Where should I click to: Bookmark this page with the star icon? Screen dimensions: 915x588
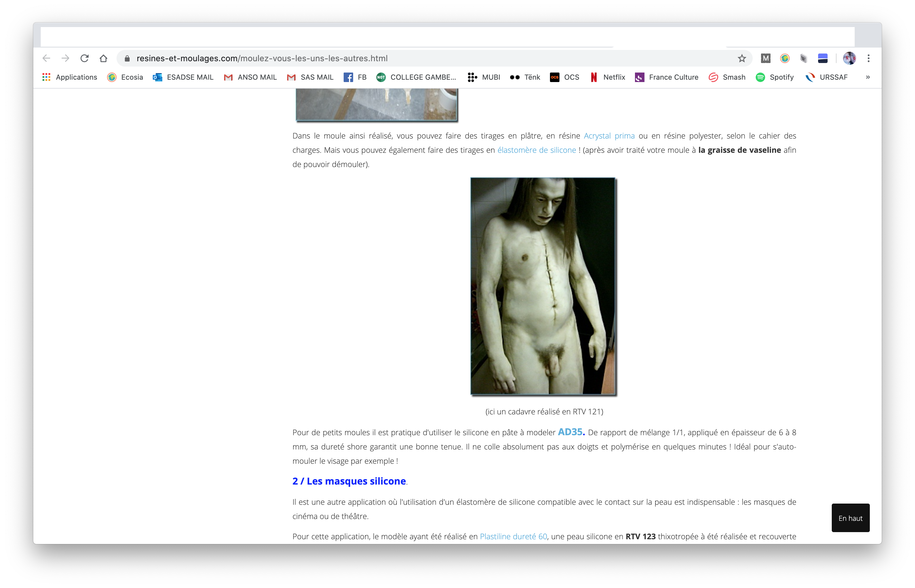click(x=742, y=59)
